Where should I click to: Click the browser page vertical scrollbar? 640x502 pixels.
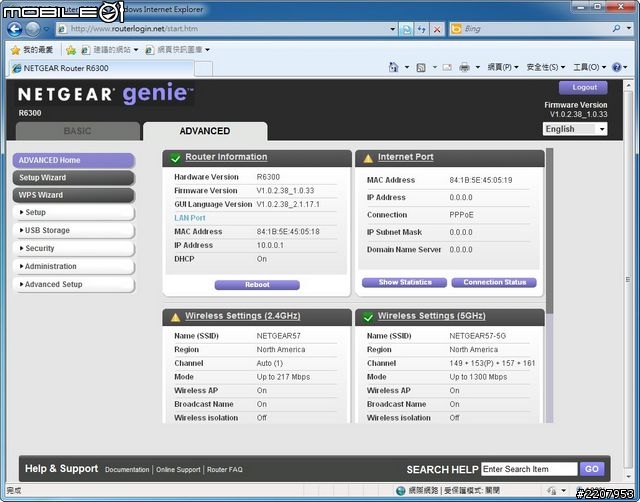click(x=628, y=280)
